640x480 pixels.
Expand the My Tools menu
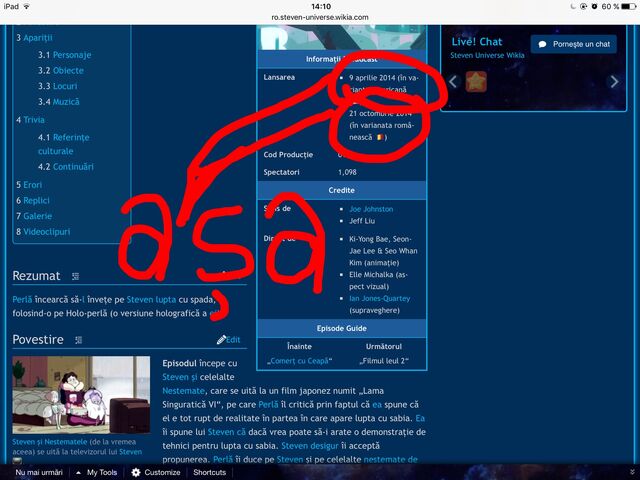tap(97, 473)
